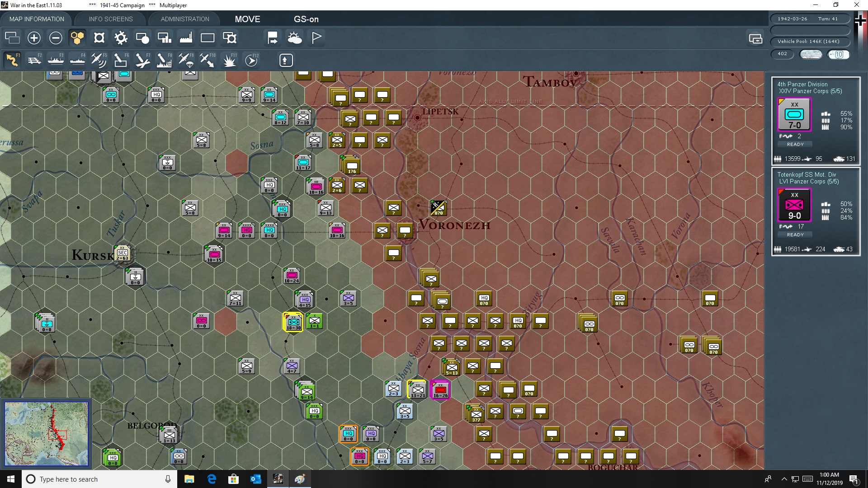Open the notification center icon
This screenshot has width=868, height=488.
(854, 479)
